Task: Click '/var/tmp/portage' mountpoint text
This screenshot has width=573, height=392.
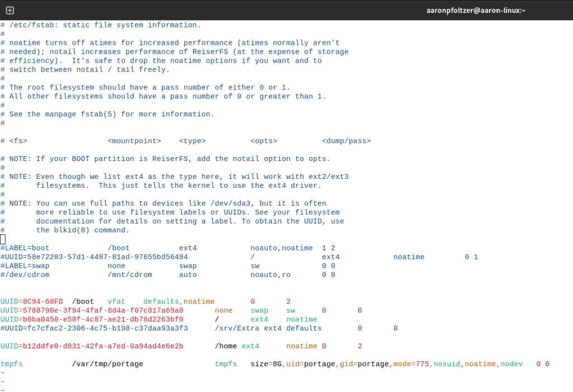Action: (x=107, y=364)
